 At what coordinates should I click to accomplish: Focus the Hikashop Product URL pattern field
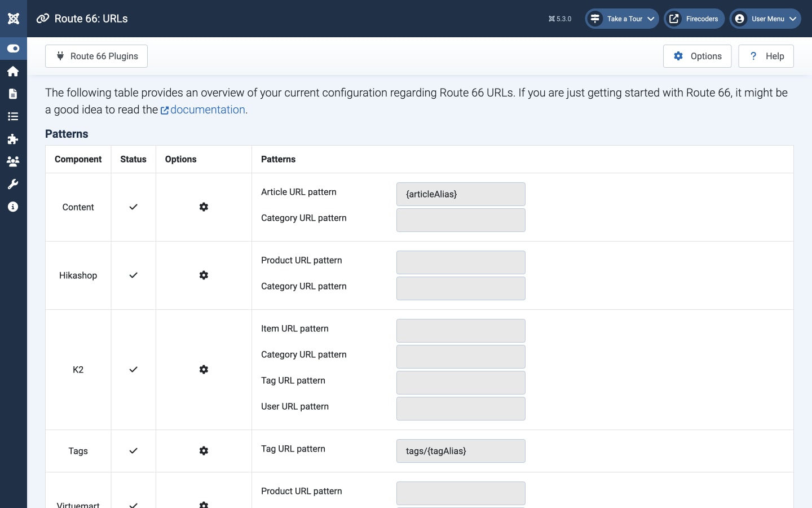pos(461,262)
